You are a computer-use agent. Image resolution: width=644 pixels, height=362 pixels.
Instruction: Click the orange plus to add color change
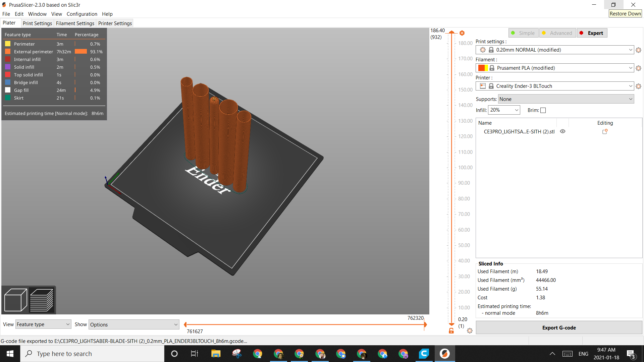[462, 33]
